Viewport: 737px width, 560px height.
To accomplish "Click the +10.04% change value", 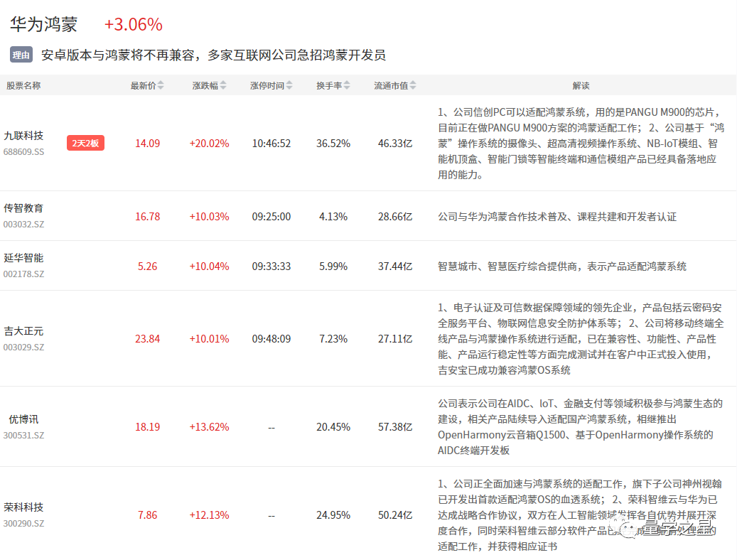I will [209, 266].
